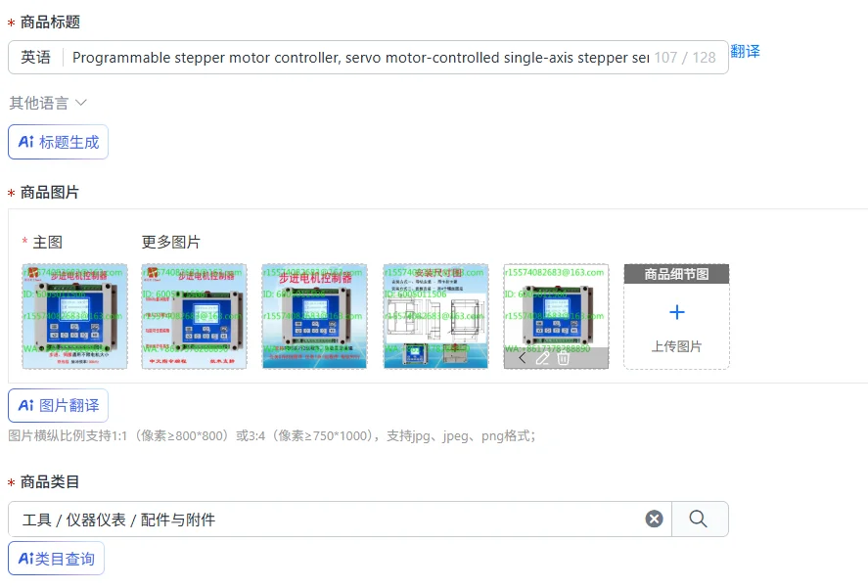The height and width of the screenshot is (588, 868).
Task: Click the plus icon to upload a detail image
Action: tap(676, 312)
